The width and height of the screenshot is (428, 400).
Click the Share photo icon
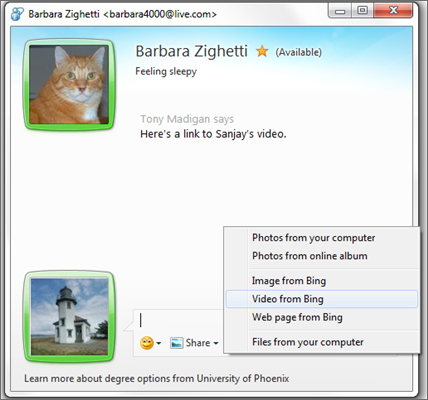(x=176, y=343)
